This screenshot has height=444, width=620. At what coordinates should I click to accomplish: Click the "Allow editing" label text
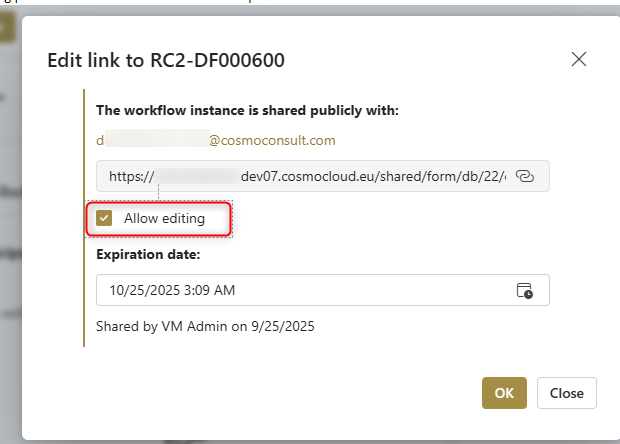click(x=164, y=218)
